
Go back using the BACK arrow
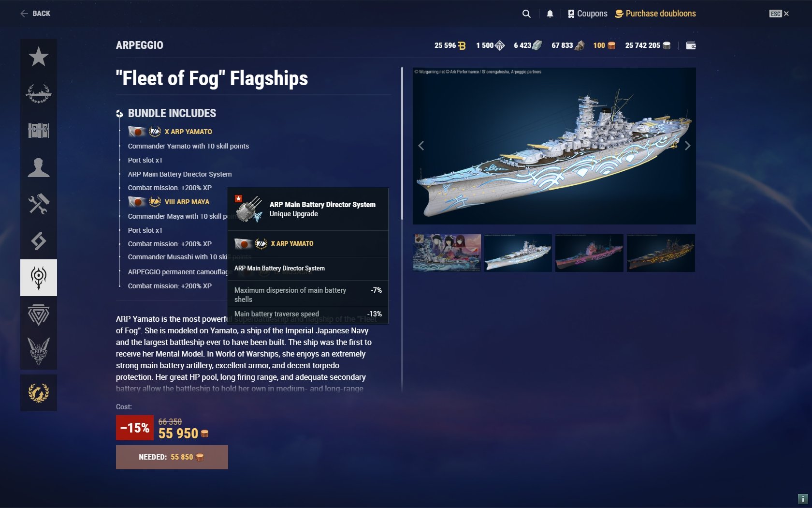coord(35,14)
